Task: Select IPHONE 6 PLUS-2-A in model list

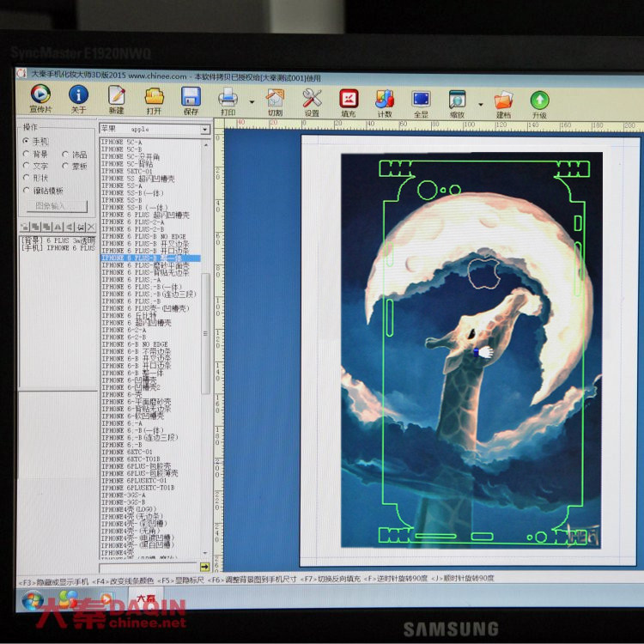Action: 132,222
